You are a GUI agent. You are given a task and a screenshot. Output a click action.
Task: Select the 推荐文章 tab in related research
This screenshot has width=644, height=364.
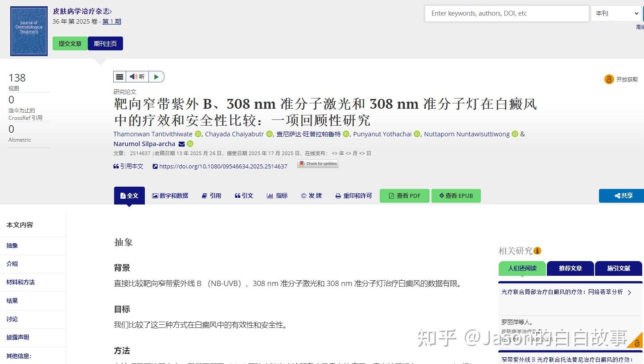coord(570,268)
